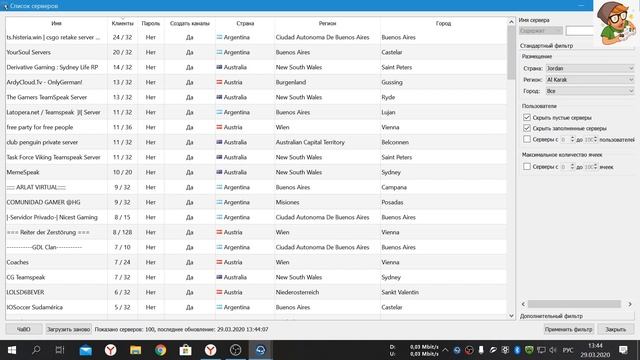
Task: Open Task View on the taskbar
Action: tap(60, 350)
